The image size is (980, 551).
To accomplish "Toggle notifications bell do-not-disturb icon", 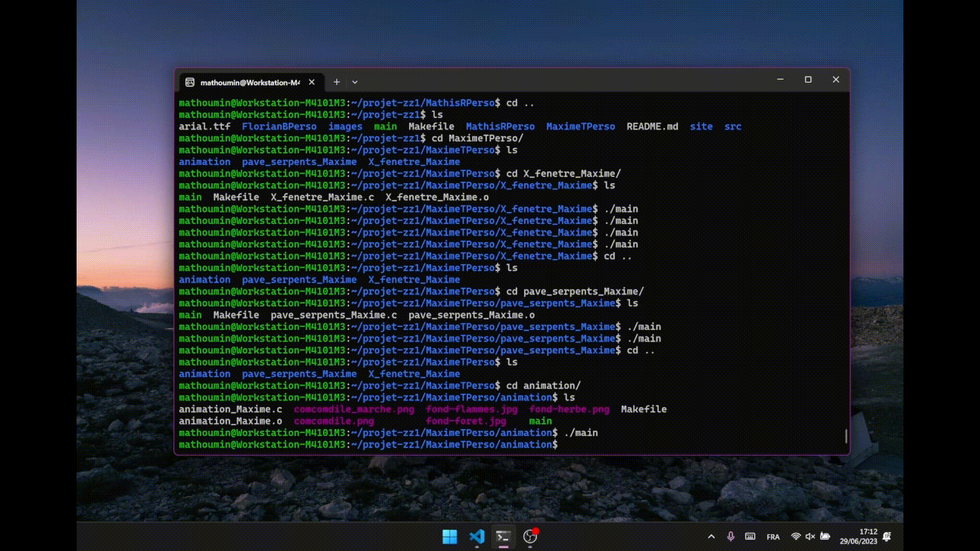I will coord(887,537).
